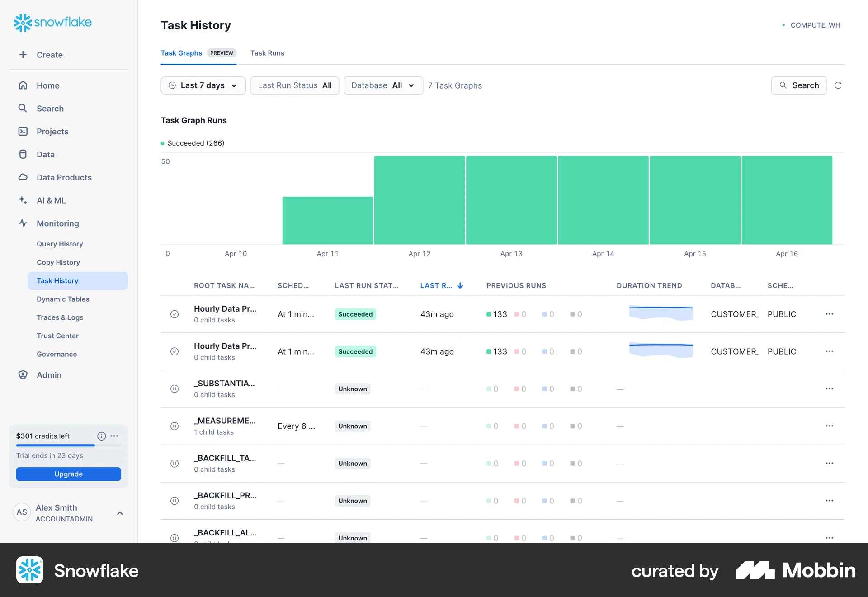Toggle Succeeded legend item in chart
Viewport: 868px width, 597px height.
click(193, 143)
